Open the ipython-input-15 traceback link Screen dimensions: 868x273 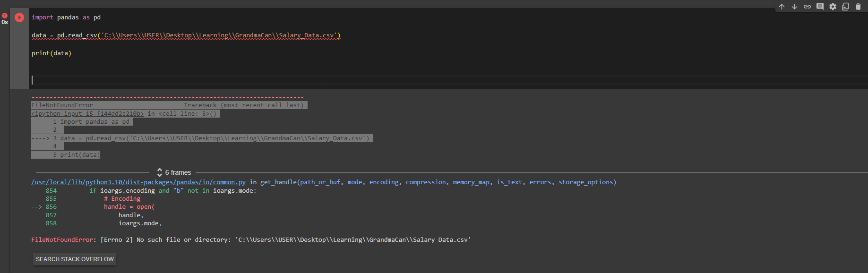[x=87, y=114]
